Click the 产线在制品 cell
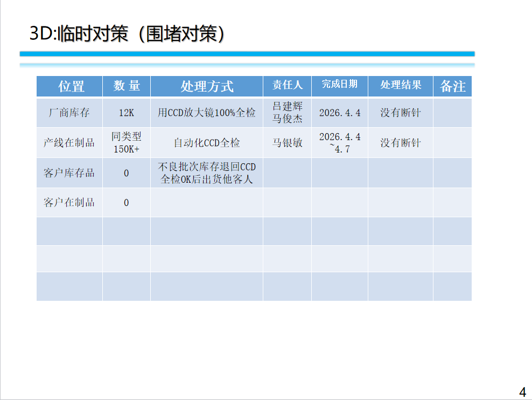This screenshot has height=400, width=532. tap(69, 143)
